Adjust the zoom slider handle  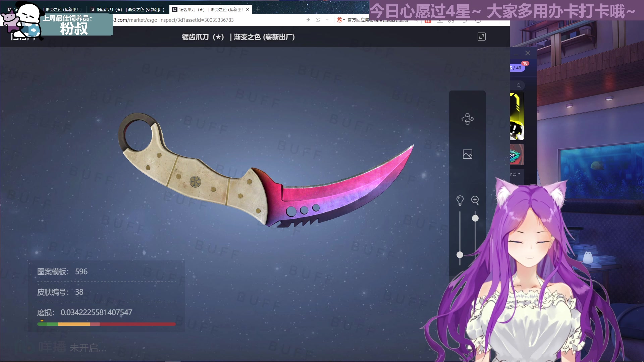pos(475,218)
